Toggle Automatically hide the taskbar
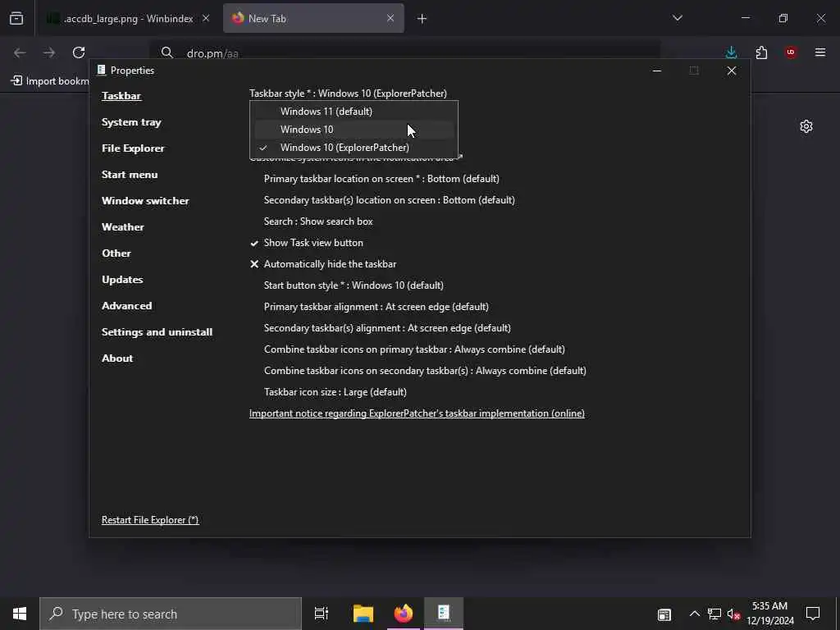This screenshot has width=840, height=630. (x=323, y=264)
